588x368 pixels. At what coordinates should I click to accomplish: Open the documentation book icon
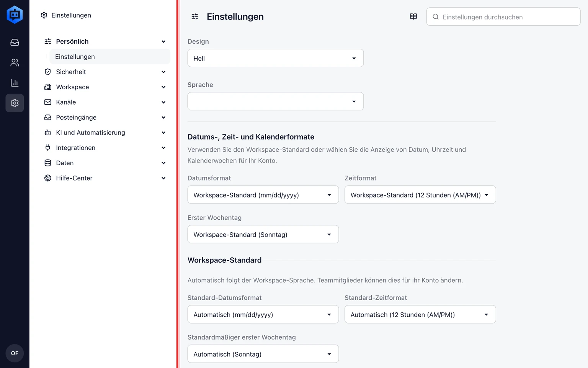[413, 16]
